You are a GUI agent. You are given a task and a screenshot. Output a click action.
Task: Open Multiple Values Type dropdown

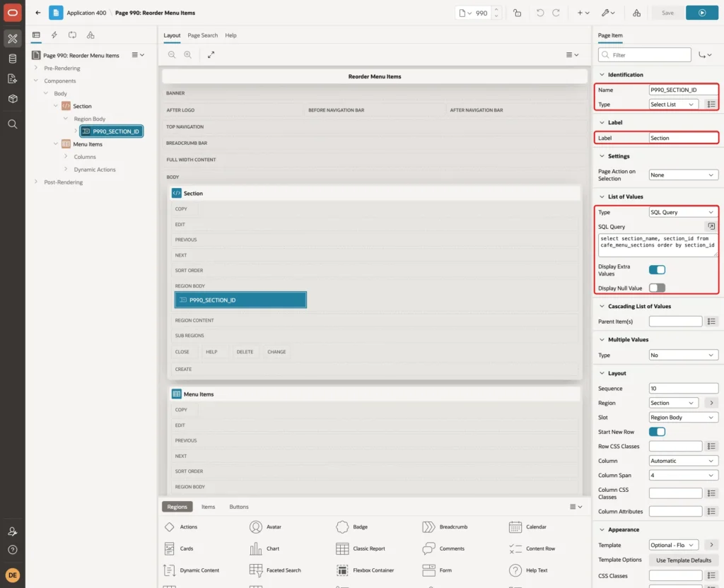pyautogui.click(x=684, y=355)
